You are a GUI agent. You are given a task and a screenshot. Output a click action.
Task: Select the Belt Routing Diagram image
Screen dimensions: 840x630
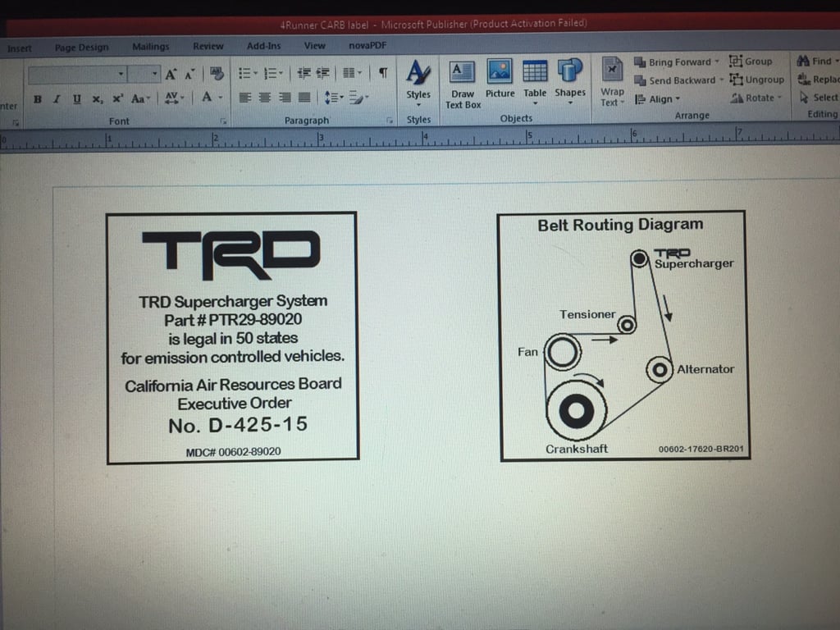pyautogui.click(x=623, y=336)
